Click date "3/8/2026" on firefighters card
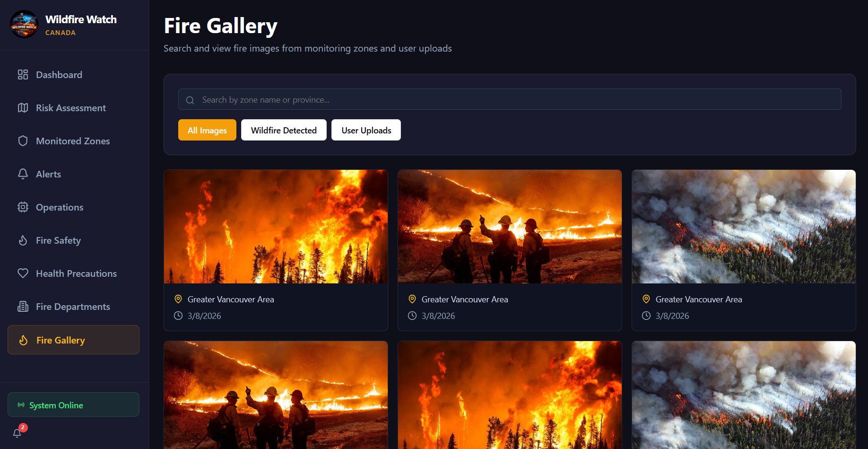The width and height of the screenshot is (868, 449). pos(438,316)
